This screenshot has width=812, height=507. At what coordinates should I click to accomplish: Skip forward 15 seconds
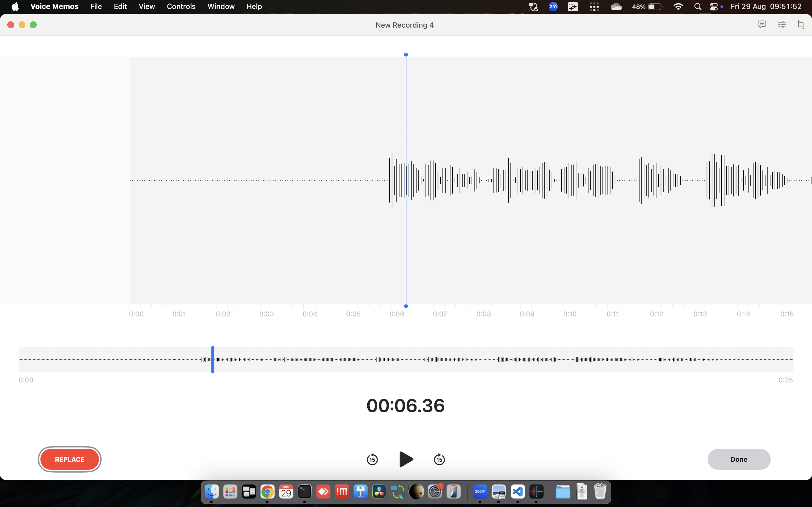pos(439,459)
